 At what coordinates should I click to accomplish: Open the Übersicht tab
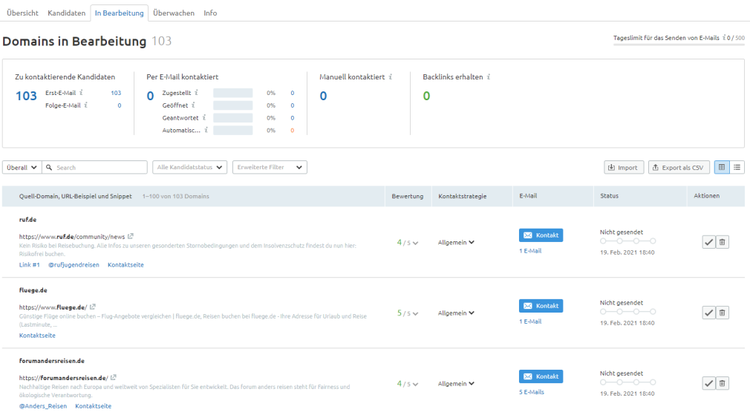point(22,13)
